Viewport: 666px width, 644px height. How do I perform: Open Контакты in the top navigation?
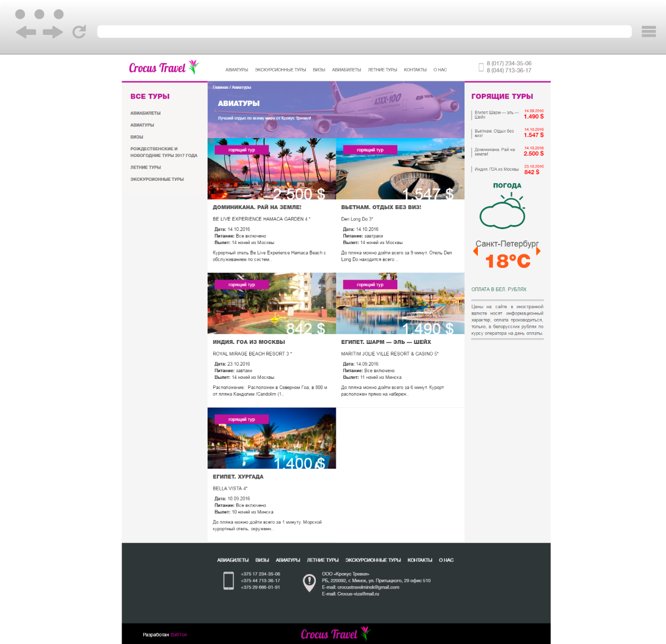[x=415, y=70]
